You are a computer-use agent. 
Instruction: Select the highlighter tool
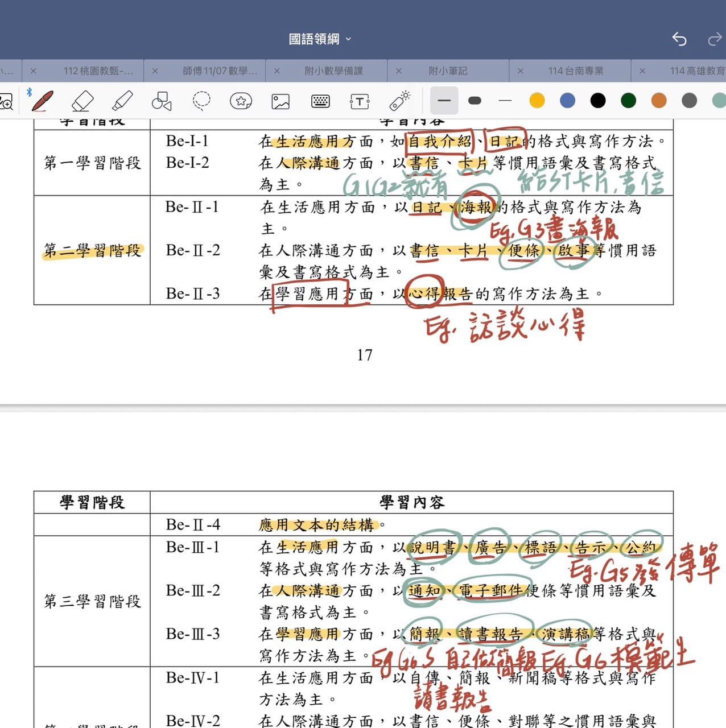click(122, 101)
